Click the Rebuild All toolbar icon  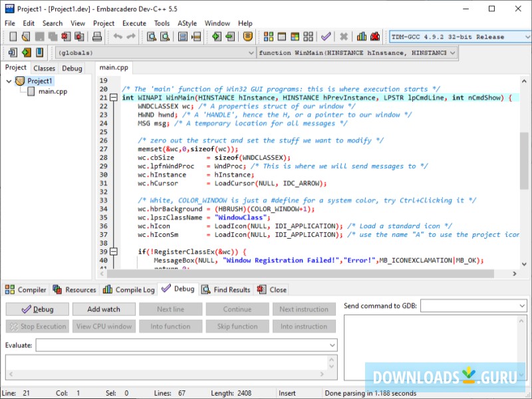click(309, 37)
